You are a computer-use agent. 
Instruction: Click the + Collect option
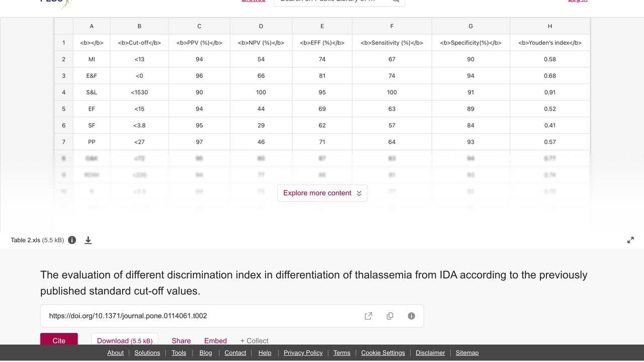[x=254, y=340]
